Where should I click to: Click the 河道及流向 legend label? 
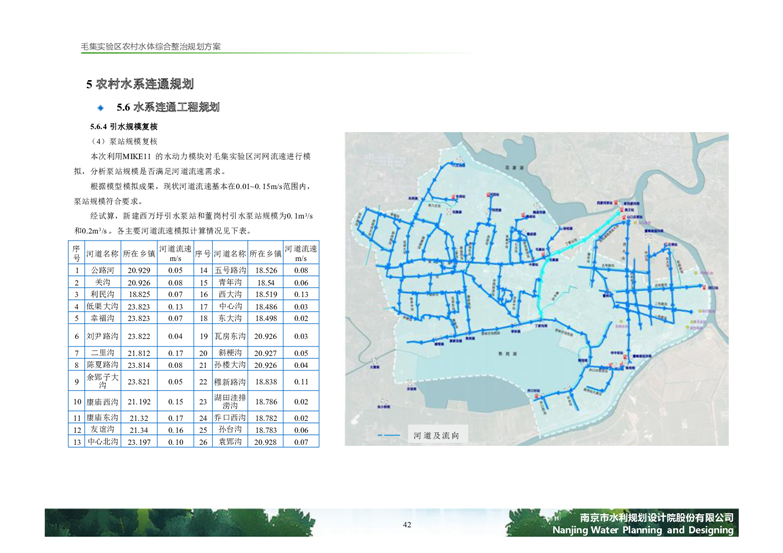435,437
